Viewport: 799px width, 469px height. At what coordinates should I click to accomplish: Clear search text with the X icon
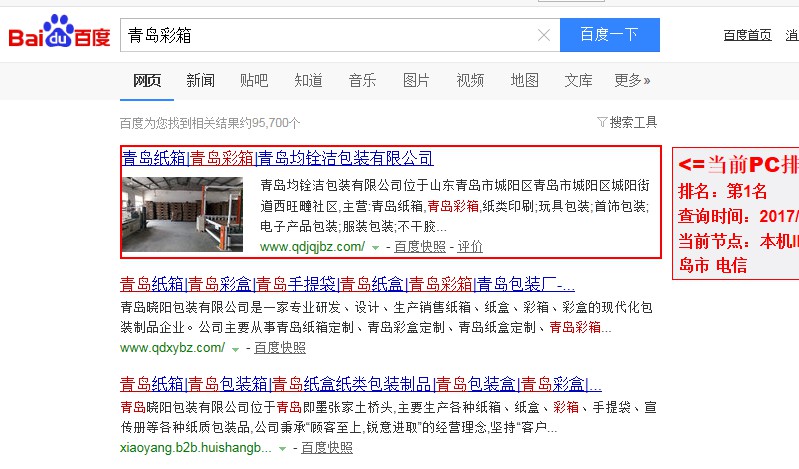(544, 35)
